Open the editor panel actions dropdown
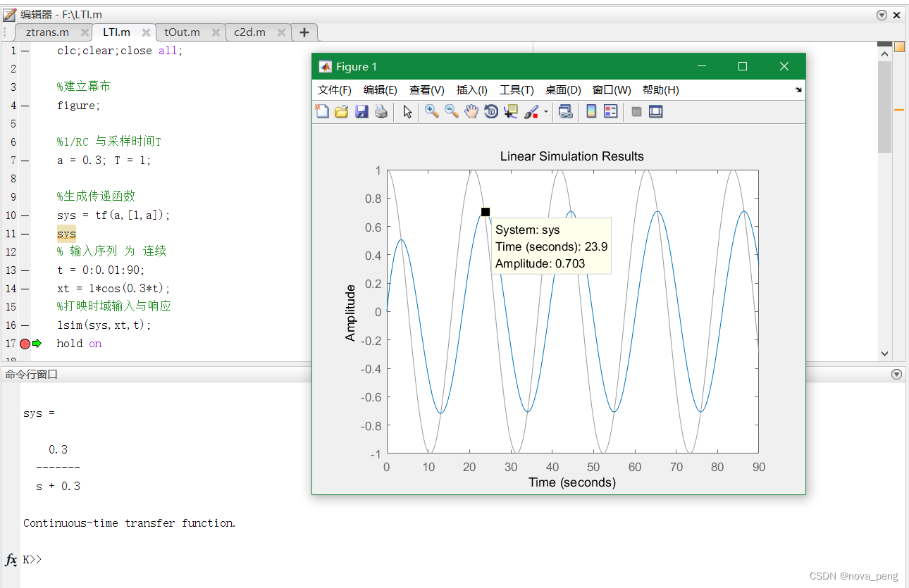Viewport: 909px width, 588px height. [882, 14]
